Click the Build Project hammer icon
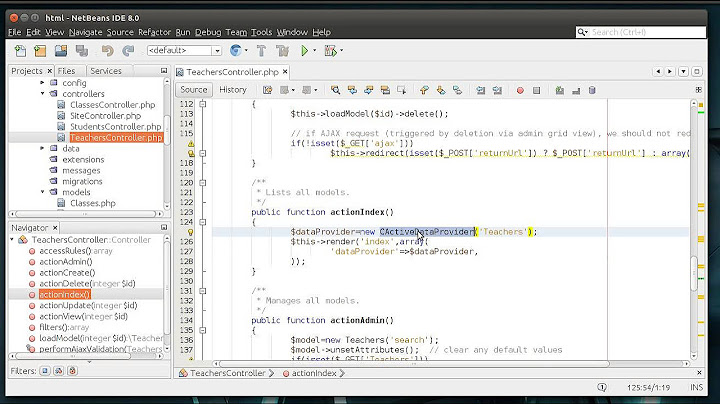 [261, 50]
